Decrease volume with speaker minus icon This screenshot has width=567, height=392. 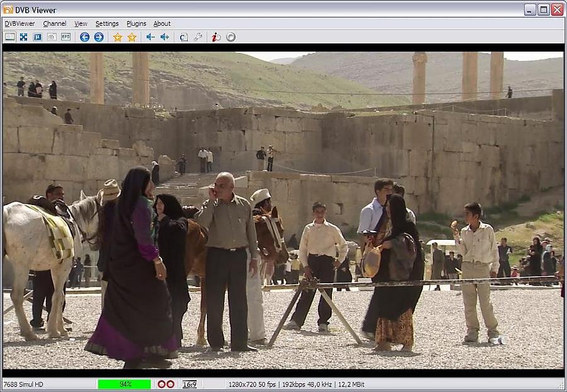pos(151,37)
